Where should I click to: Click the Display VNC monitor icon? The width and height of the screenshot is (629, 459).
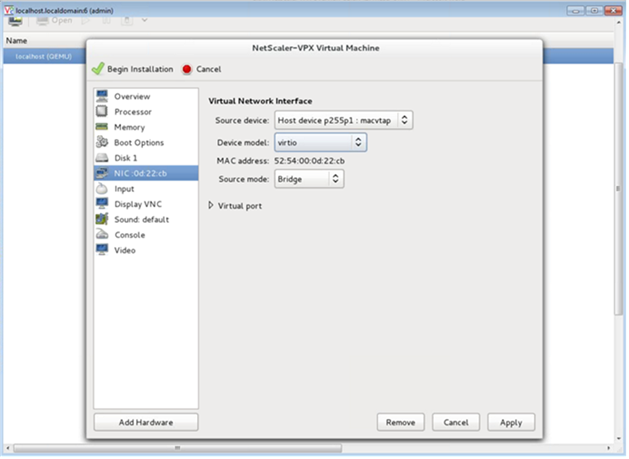coord(102,203)
